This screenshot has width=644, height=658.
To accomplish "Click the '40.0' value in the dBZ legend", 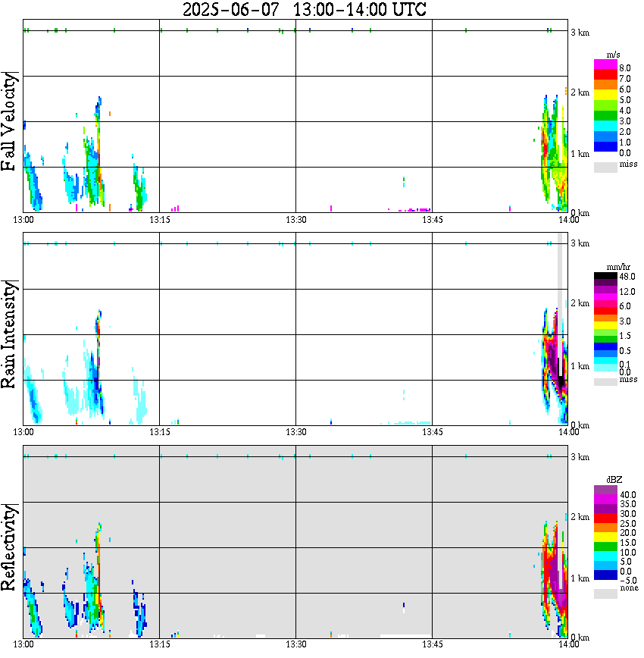I will pos(628,495).
